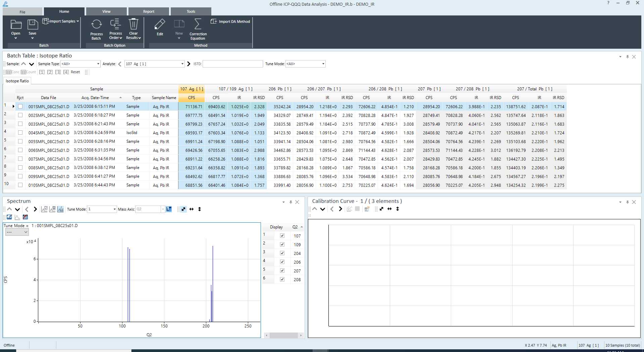Switch to the Tools ribbon tab
Screen dimensions: 644x352
point(191,11)
